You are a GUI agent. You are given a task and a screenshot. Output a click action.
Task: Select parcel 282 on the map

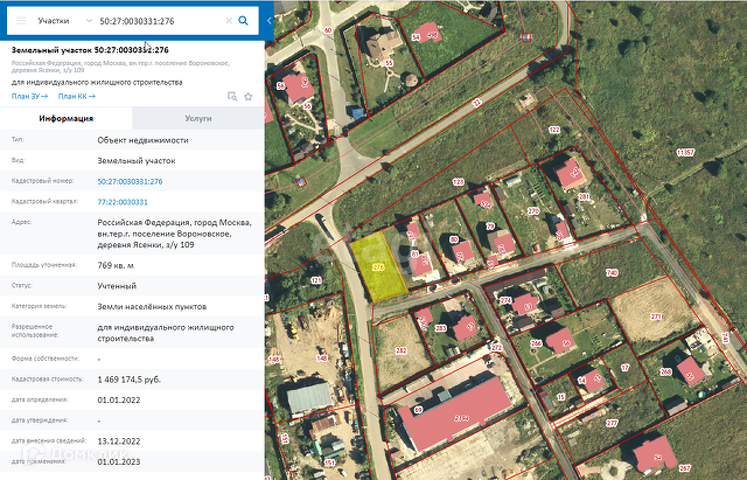pos(401,351)
